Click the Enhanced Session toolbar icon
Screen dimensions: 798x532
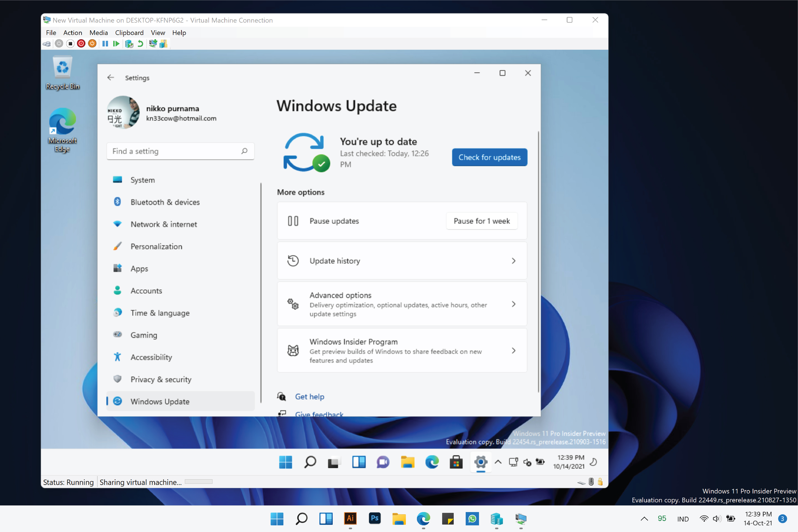click(153, 44)
